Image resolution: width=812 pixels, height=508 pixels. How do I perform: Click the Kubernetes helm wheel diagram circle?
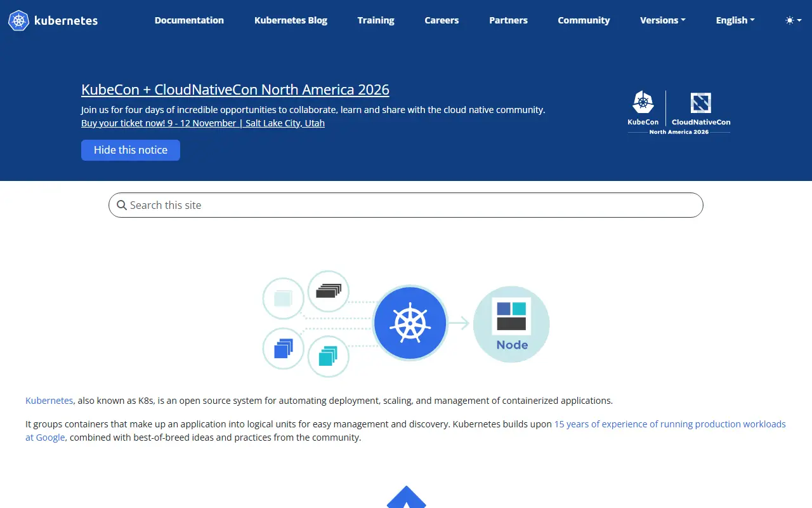[x=410, y=323]
